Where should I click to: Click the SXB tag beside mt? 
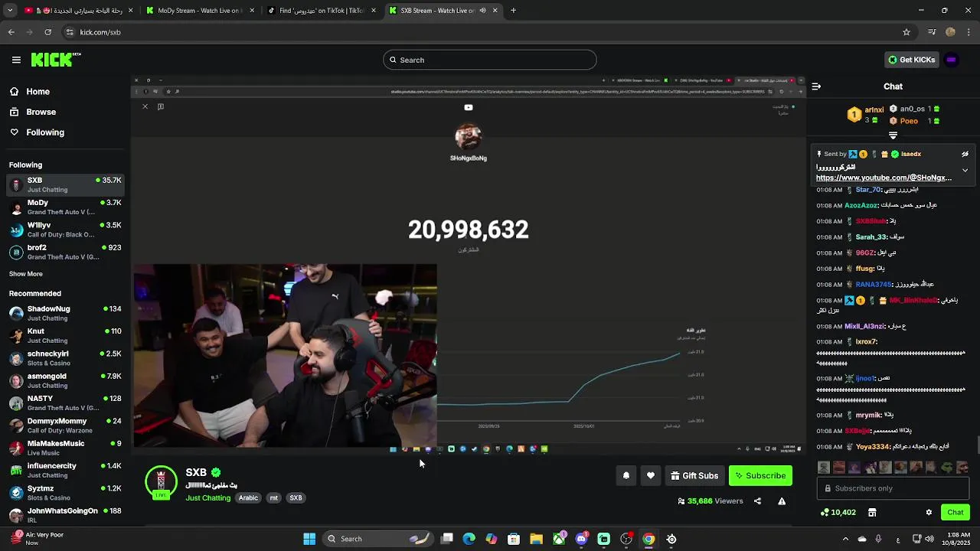click(x=296, y=498)
